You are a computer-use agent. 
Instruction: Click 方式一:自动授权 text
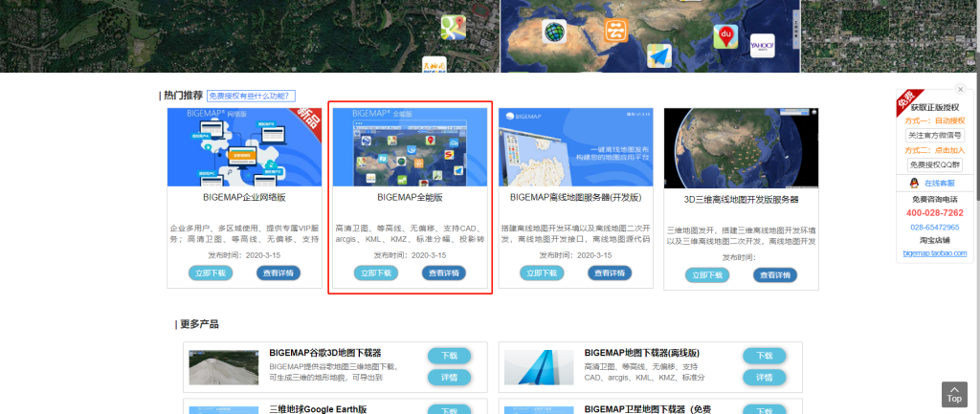coord(935,120)
